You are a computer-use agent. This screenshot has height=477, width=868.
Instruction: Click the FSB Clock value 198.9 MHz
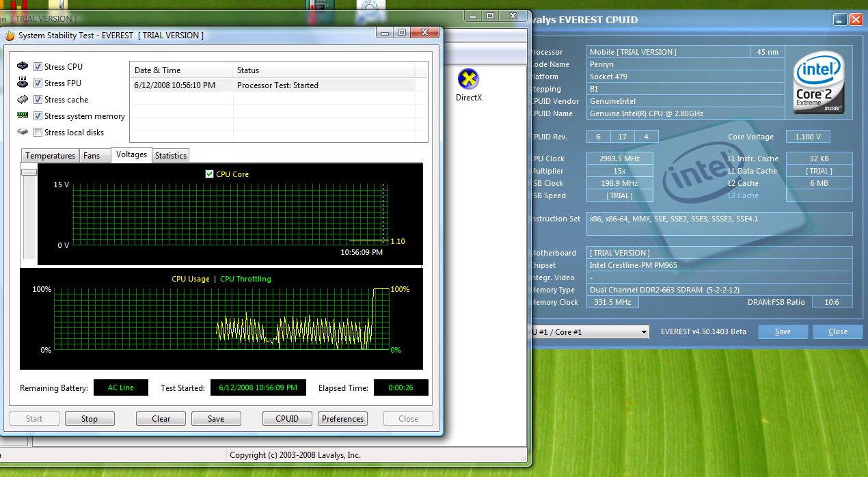[620, 183]
